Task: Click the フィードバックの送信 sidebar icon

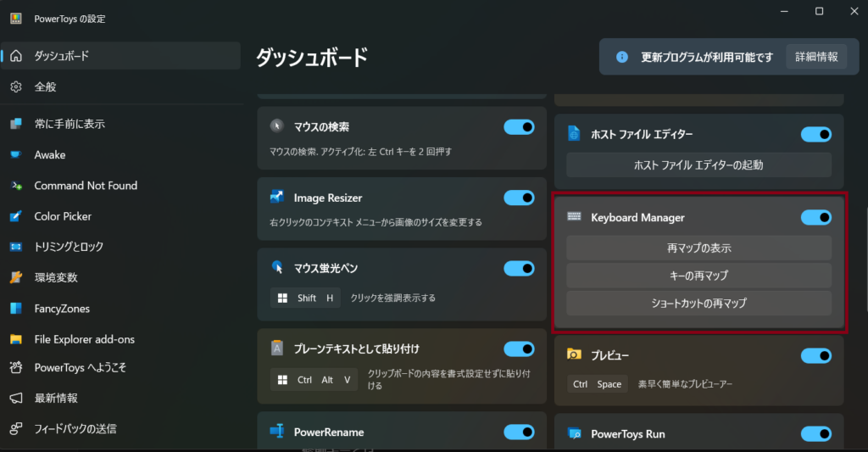Action: coord(16,428)
